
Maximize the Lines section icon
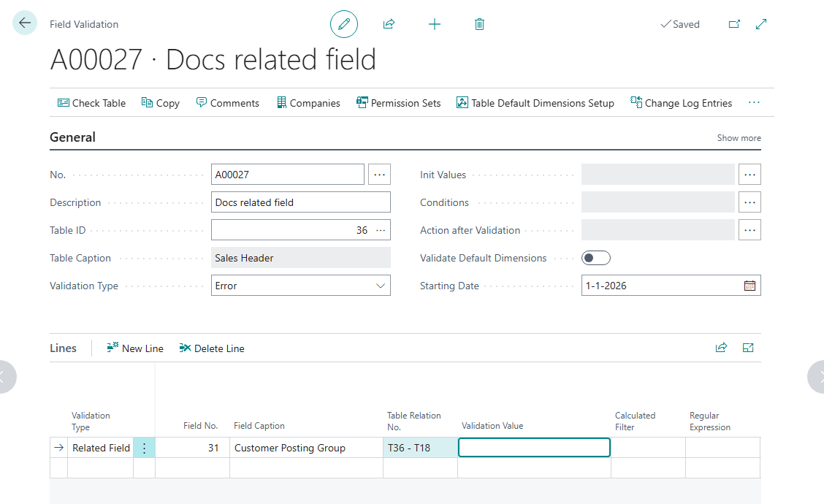tap(748, 348)
